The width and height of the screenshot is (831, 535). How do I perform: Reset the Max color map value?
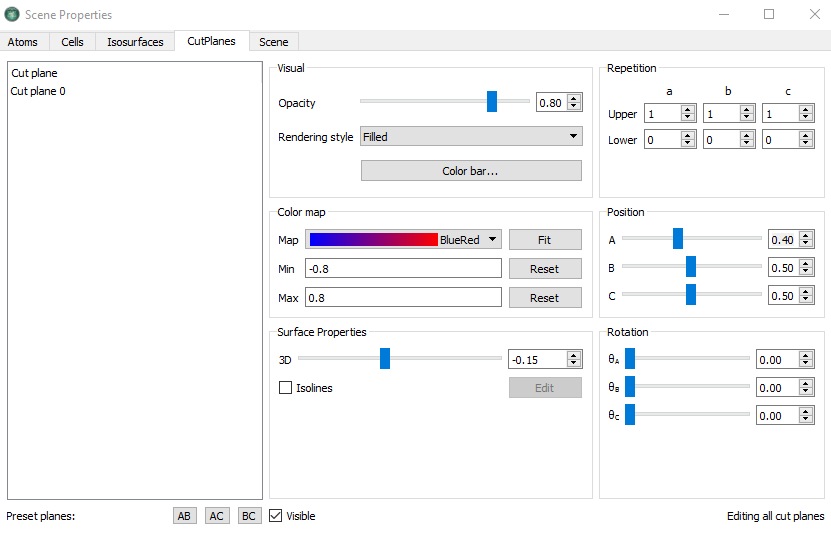coord(545,298)
